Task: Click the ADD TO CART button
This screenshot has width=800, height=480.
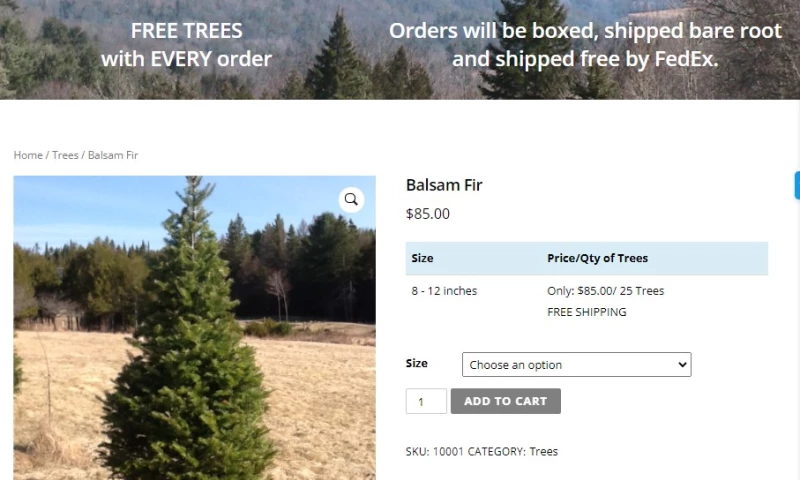Action: [x=505, y=401]
